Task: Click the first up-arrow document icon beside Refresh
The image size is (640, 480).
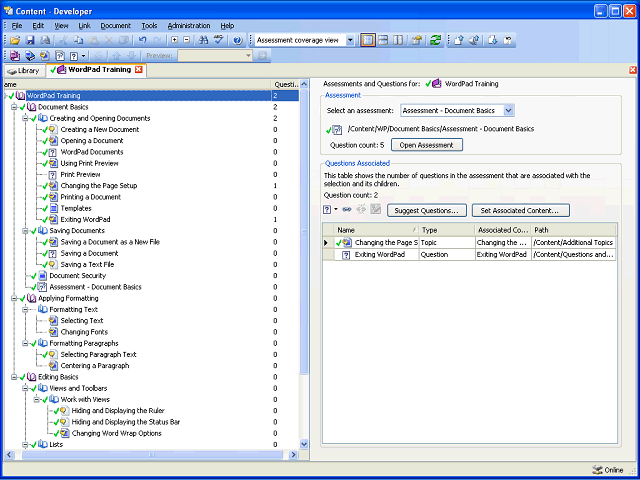Action: [458, 40]
